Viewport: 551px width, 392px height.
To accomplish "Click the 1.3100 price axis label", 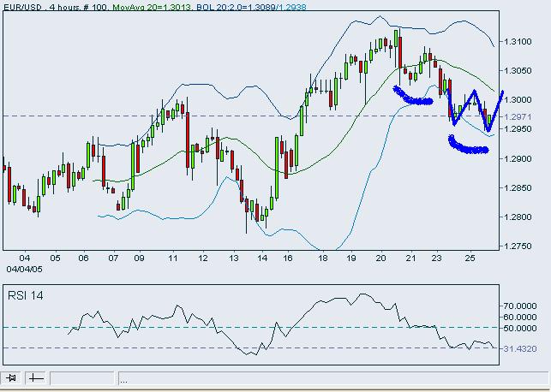I will [518, 42].
